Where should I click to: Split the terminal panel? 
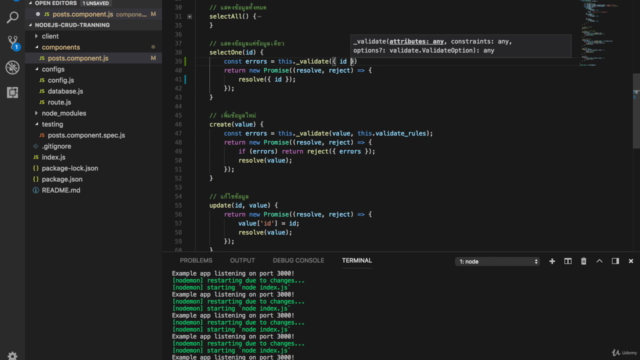click(x=568, y=261)
